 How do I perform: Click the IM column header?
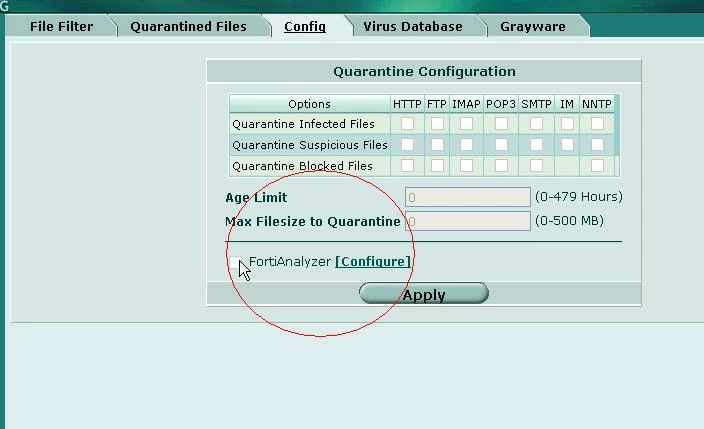coord(567,104)
